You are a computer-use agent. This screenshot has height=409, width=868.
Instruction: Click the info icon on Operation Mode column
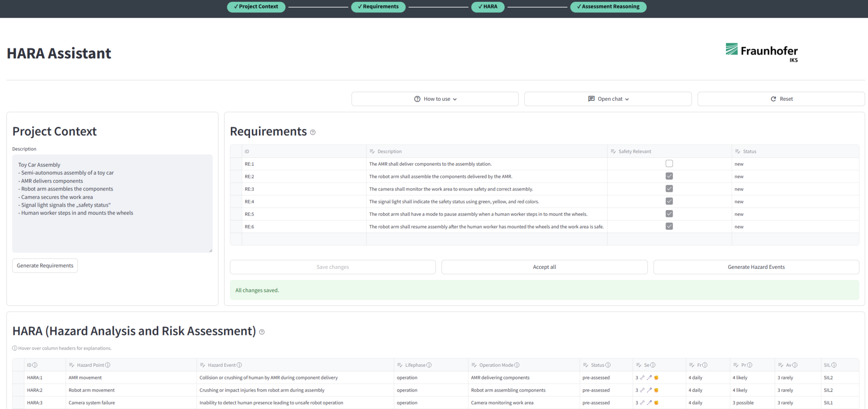point(517,365)
